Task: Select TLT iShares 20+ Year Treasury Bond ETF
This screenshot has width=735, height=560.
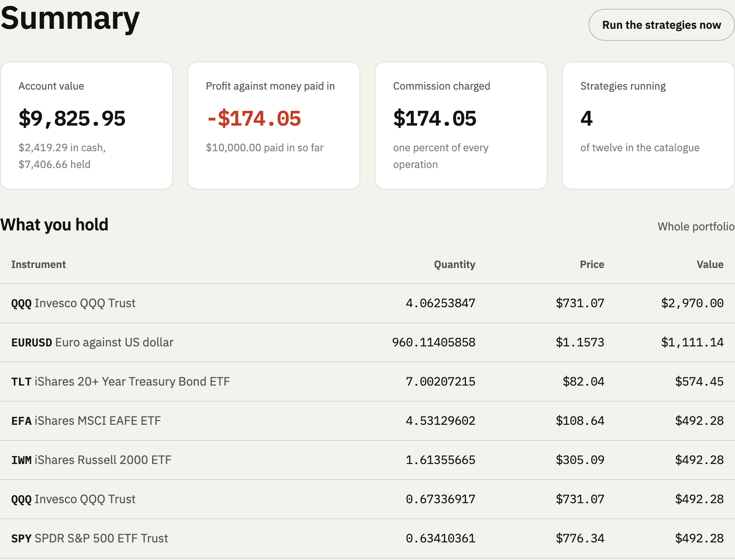Action: pos(367,382)
